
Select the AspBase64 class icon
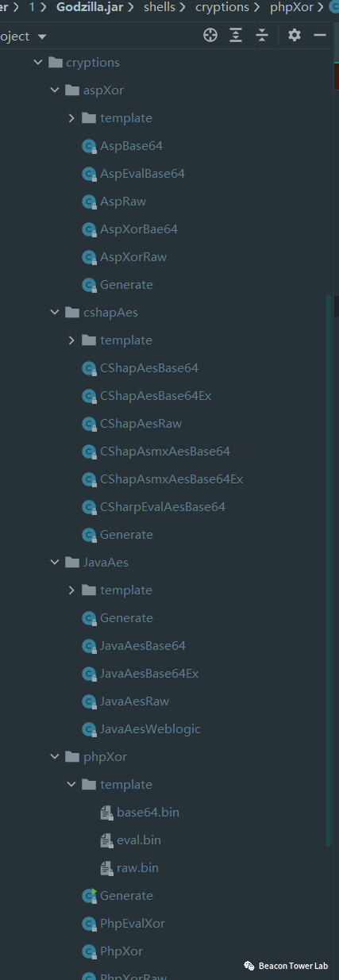pos(89,146)
